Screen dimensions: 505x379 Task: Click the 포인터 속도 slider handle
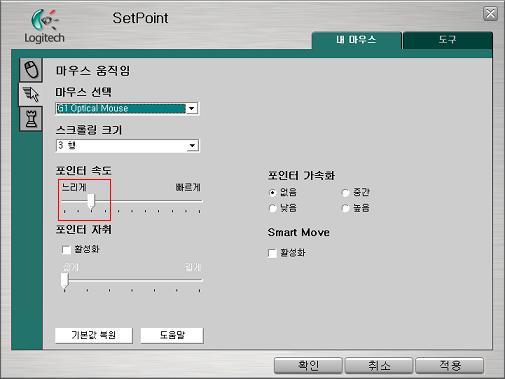(x=91, y=202)
